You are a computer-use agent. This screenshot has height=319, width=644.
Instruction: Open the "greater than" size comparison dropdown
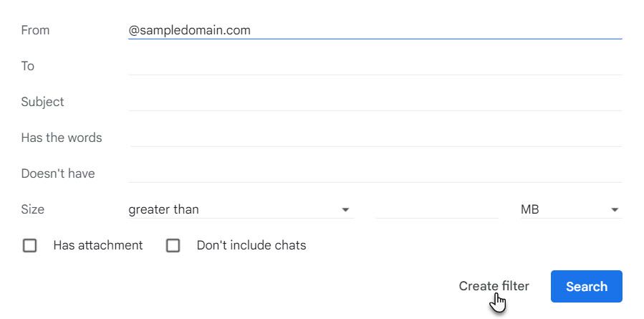pos(239,209)
